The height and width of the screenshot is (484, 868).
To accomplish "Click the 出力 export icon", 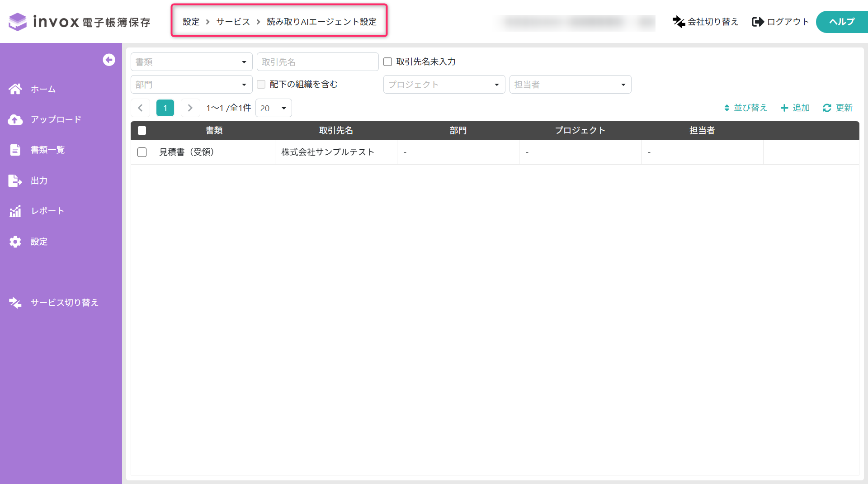I will (15, 180).
